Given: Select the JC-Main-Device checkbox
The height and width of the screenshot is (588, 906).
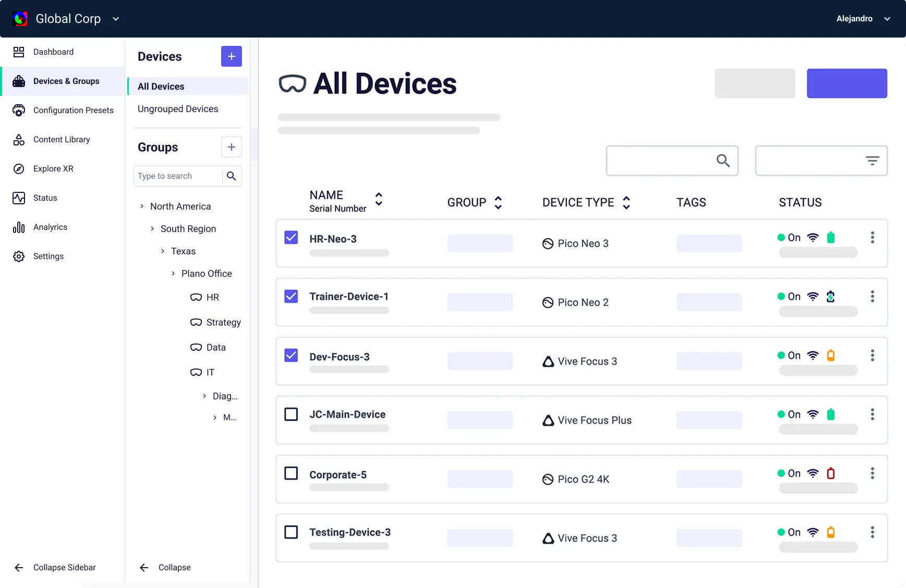Looking at the screenshot, I should point(291,414).
